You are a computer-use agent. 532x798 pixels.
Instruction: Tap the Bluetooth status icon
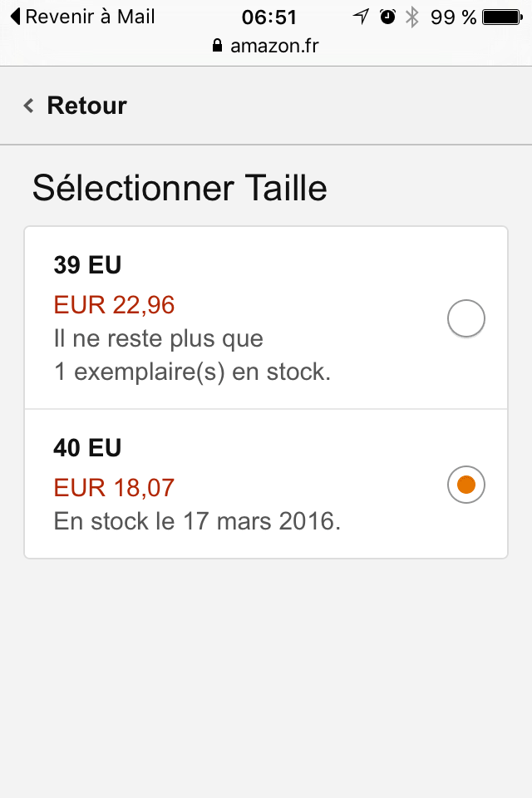(x=411, y=17)
